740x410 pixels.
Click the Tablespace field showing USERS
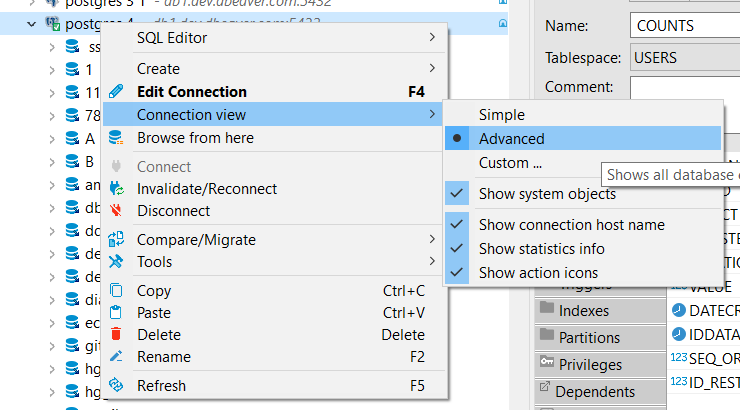[x=685, y=58]
